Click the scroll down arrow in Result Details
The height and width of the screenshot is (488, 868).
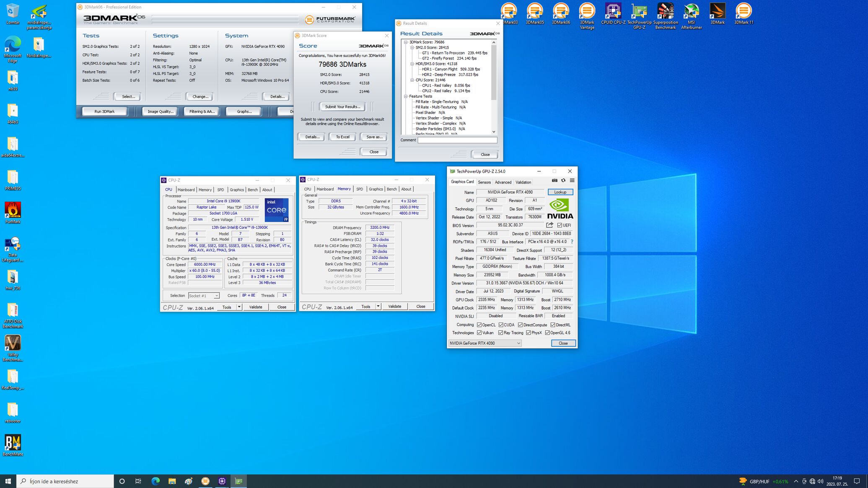coord(493,132)
